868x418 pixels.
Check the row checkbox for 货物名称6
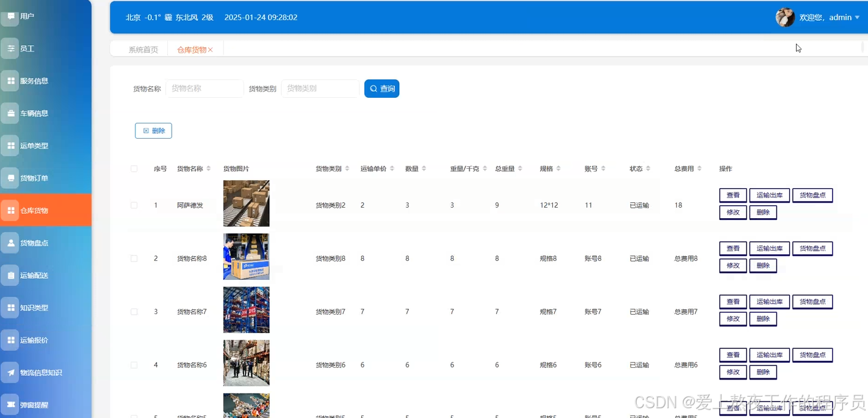pyautogui.click(x=134, y=365)
